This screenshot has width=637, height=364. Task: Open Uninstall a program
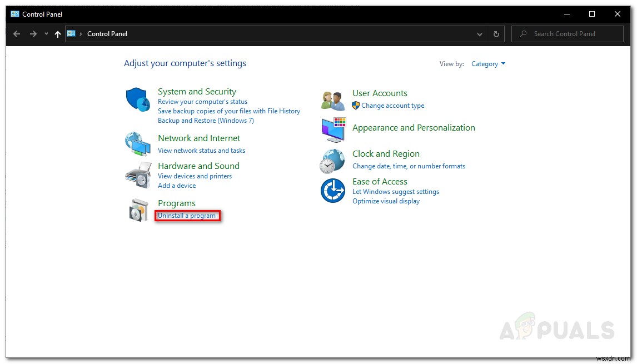point(187,216)
